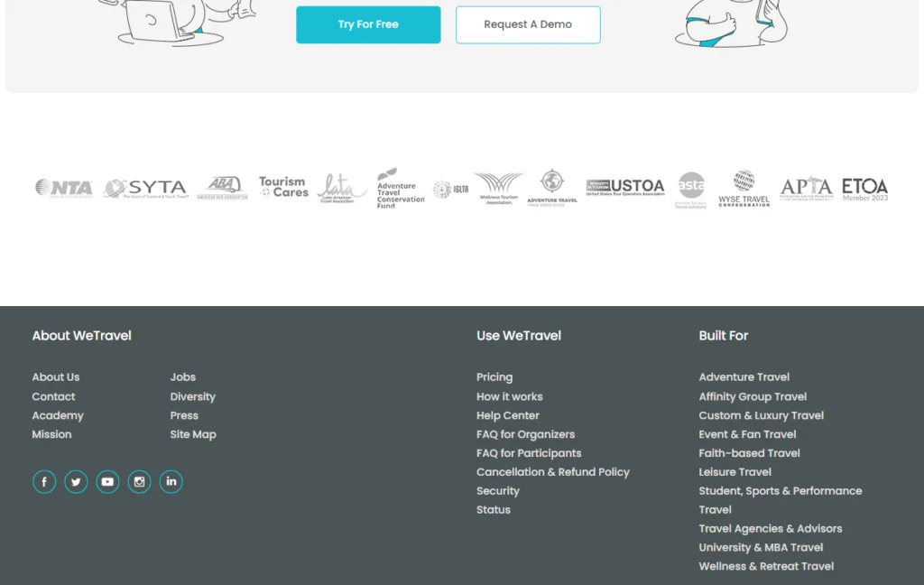Click the IGLTA logo
The height and width of the screenshot is (585, 924).
pos(451,190)
